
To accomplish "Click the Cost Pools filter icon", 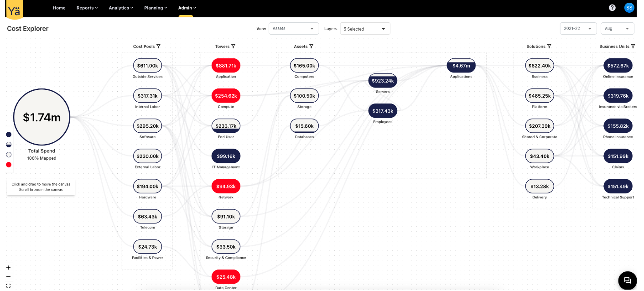I will click(158, 47).
